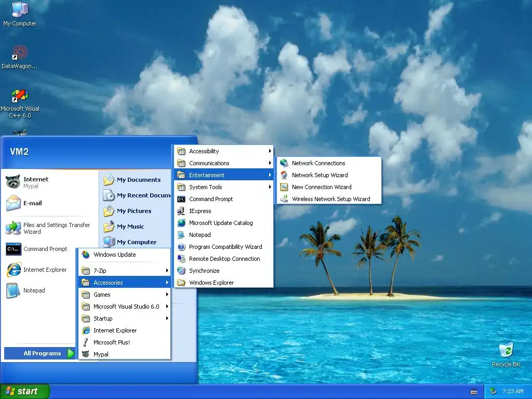Viewport: 532px width, 399px height.
Task: Click the Windows Update icon
Action: (x=86, y=255)
